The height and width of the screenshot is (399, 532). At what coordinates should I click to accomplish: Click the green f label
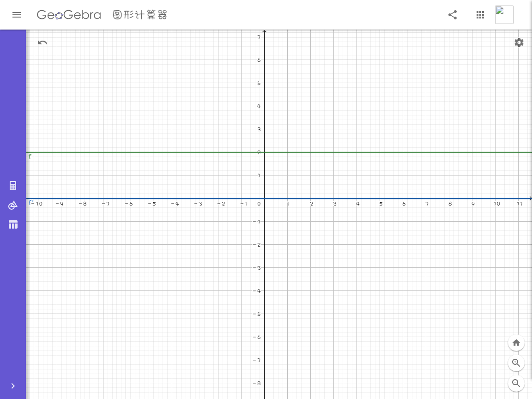(30, 157)
